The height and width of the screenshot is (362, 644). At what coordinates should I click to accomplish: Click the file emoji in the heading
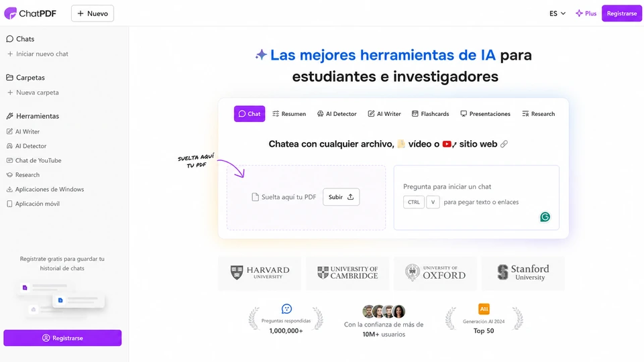coord(401,143)
